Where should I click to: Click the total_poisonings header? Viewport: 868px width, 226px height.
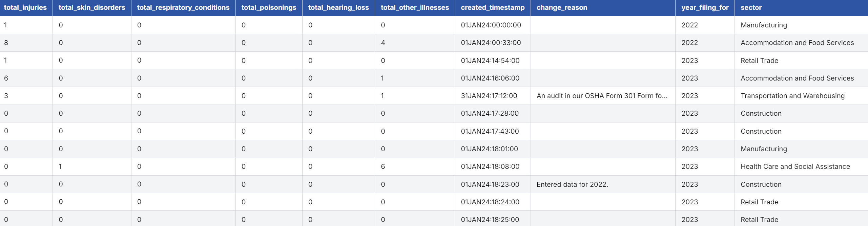pyautogui.click(x=269, y=7)
